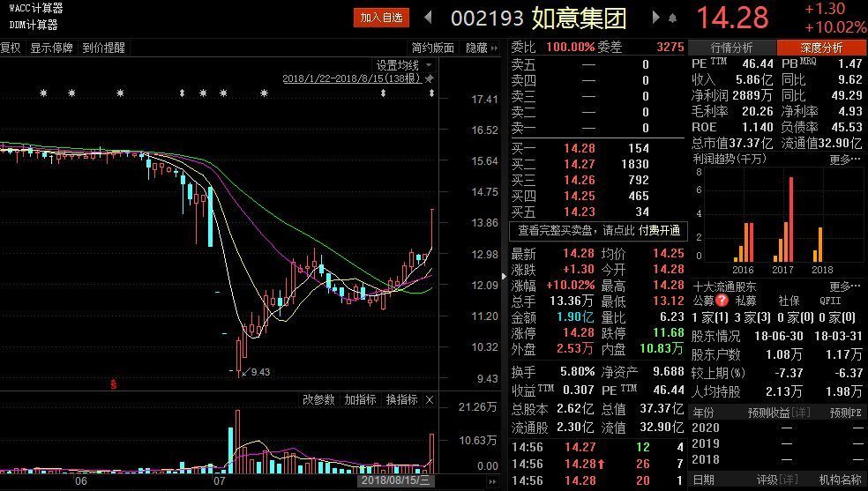This screenshot has height=491, width=868.
Task: Click the previous stock left arrow
Action: 428,18
